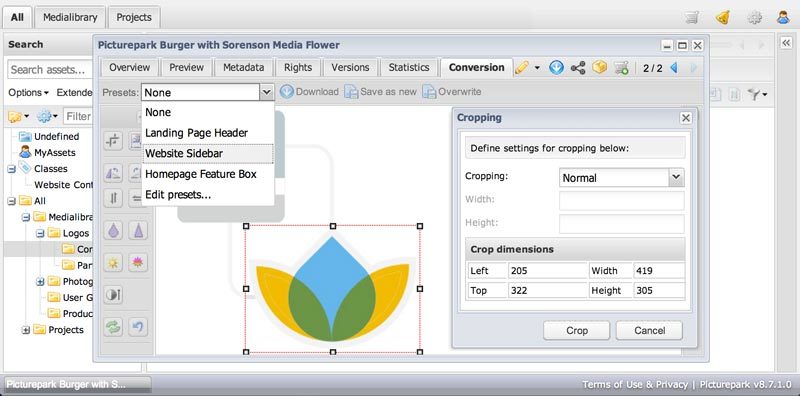Click Save as new button
This screenshot has height=396, width=800.
(x=381, y=92)
